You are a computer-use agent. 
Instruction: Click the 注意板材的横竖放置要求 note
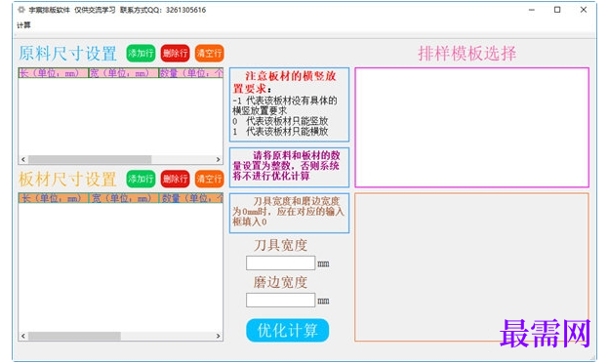(289, 104)
